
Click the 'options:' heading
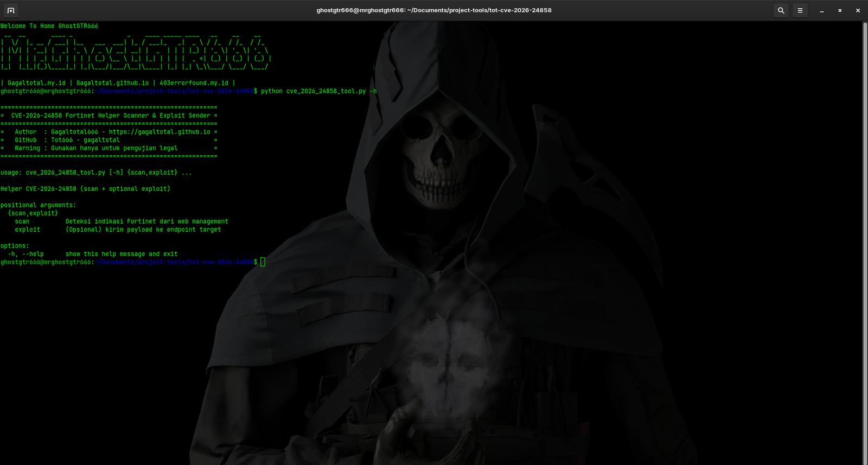point(15,246)
